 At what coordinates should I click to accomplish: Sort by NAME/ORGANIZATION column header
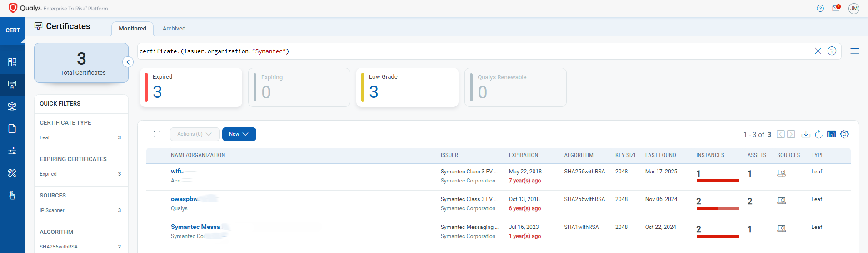198,155
